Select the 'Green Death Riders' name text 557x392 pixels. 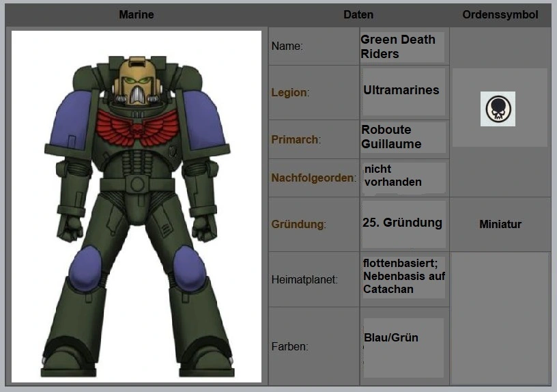[x=398, y=46]
